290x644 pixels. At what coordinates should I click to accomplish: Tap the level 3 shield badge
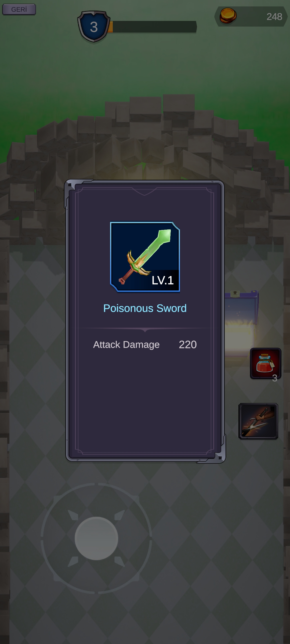[94, 26]
